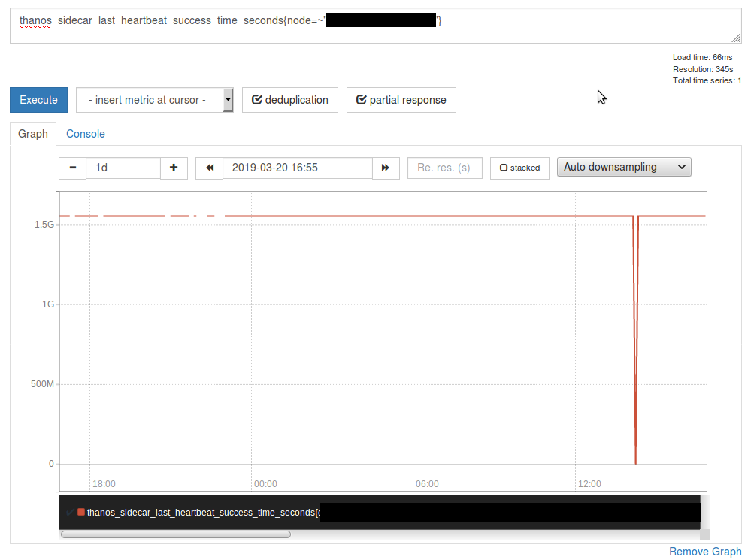Toggle deduplication off
This screenshot has width=751, height=560.
(289, 99)
